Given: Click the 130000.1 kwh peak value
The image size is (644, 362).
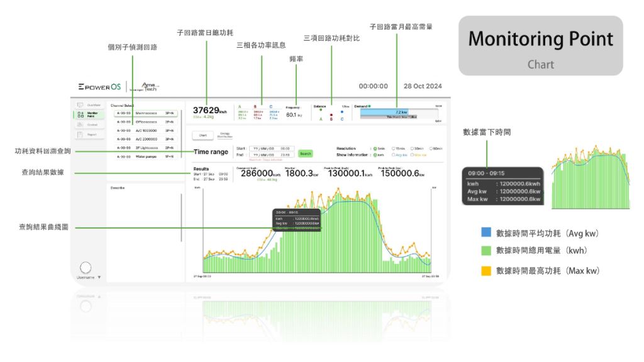Looking at the screenshot, I should coord(350,173).
